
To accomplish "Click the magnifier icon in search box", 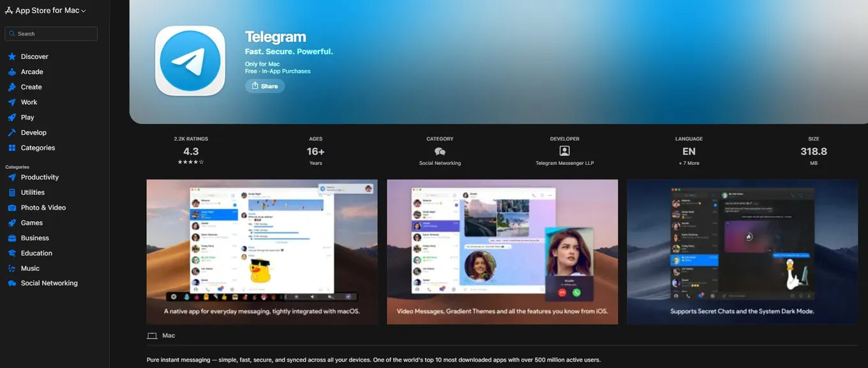I will (x=13, y=34).
